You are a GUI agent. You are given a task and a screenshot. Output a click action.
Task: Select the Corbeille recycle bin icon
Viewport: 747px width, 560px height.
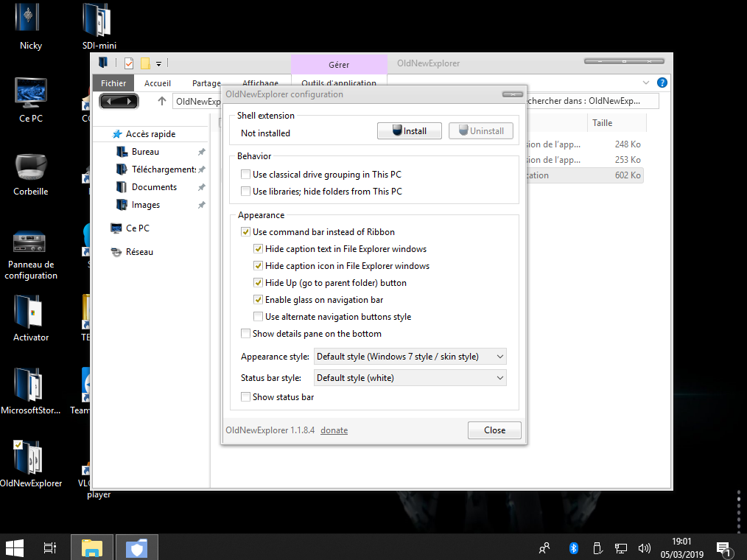[31, 173]
